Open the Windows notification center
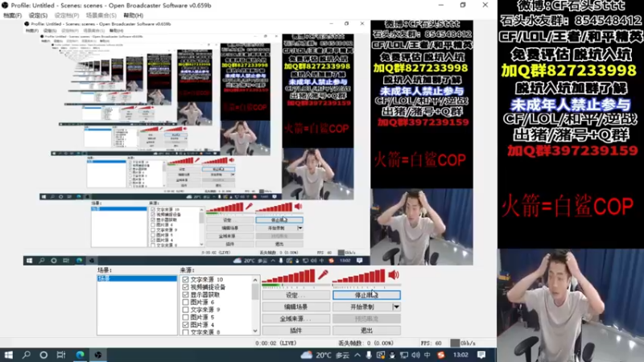Screen dimensions: 644x362 click(x=481, y=355)
